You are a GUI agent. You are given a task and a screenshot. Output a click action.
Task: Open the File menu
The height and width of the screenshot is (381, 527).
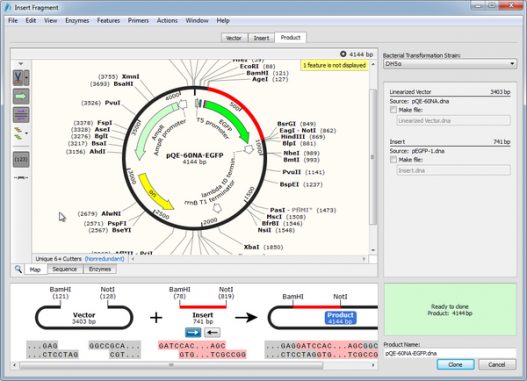(13, 20)
